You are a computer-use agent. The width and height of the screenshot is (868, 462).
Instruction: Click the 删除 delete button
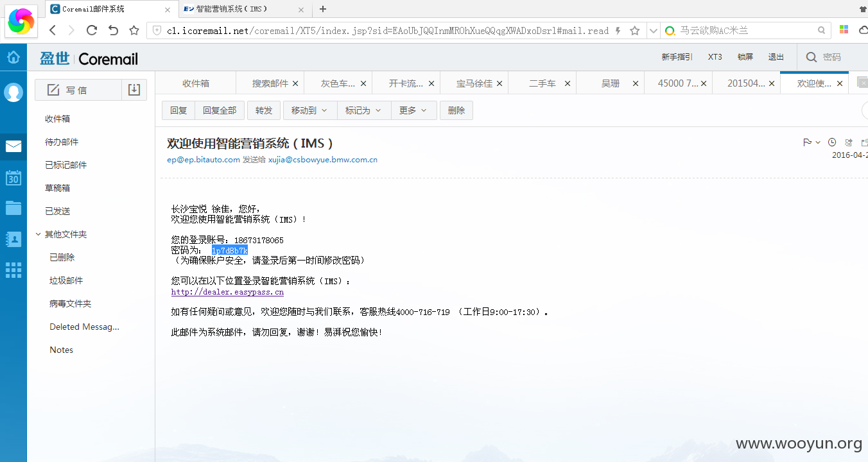(456, 110)
